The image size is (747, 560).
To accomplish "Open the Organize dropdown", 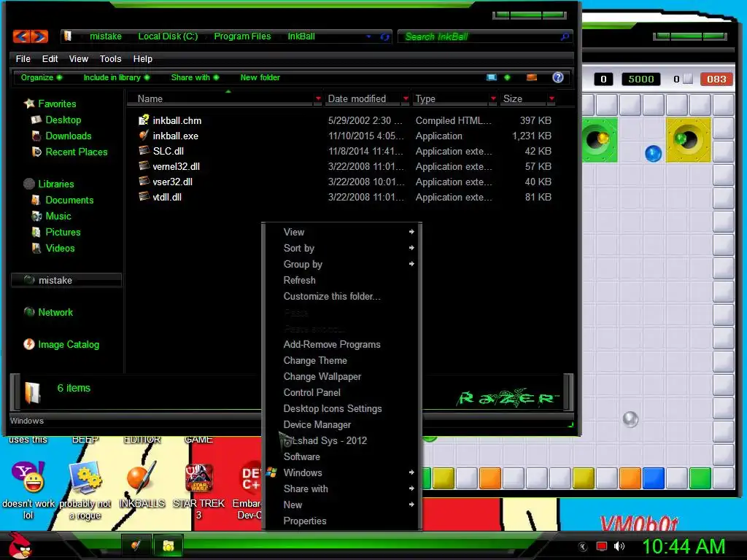I will pyautogui.click(x=42, y=77).
